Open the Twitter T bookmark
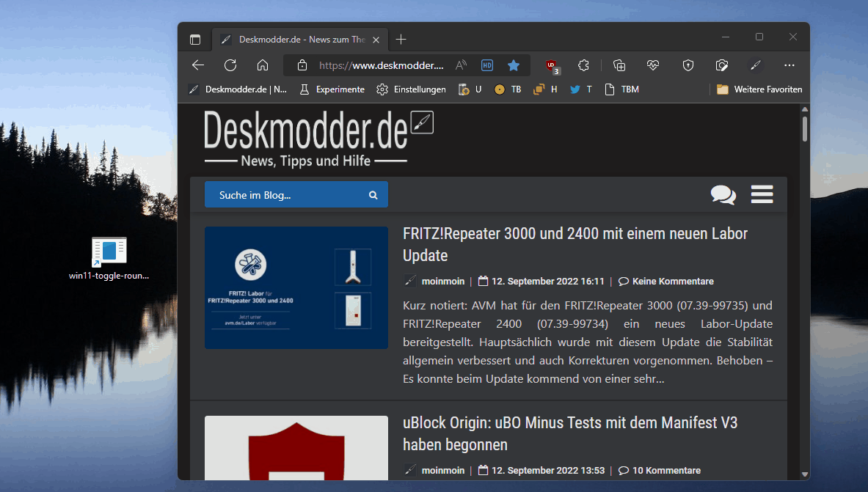This screenshot has width=868, height=492. pos(580,89)
